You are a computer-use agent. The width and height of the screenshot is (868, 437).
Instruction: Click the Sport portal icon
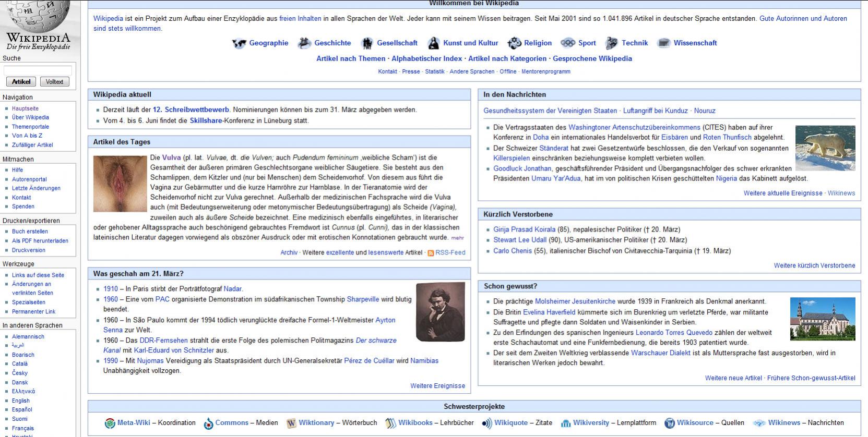(568, 43)
